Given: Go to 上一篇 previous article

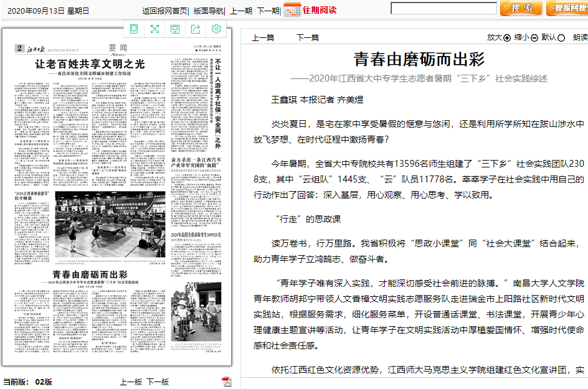Looking at the screenshot, I should tap(263, 38).
